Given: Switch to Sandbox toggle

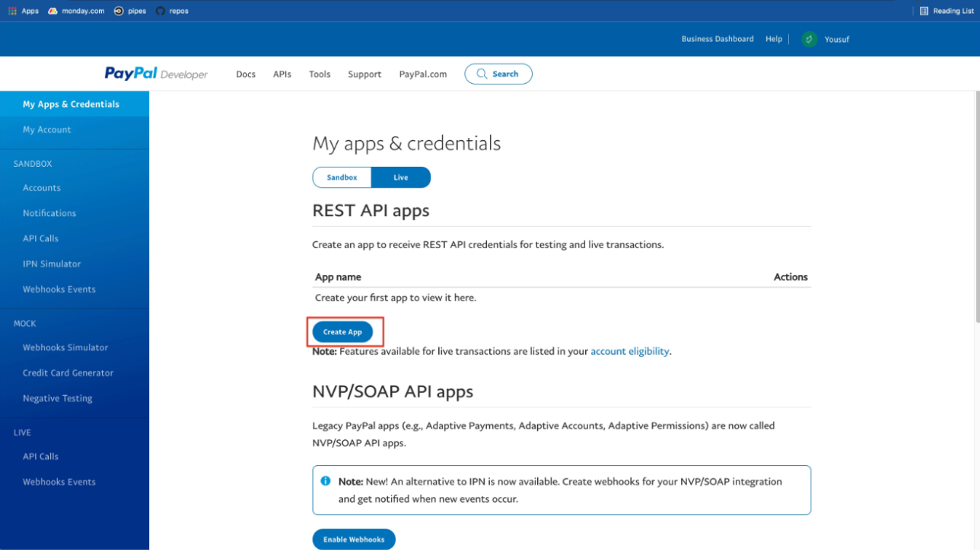Looking at the screenshot, I should click(342, 177).
